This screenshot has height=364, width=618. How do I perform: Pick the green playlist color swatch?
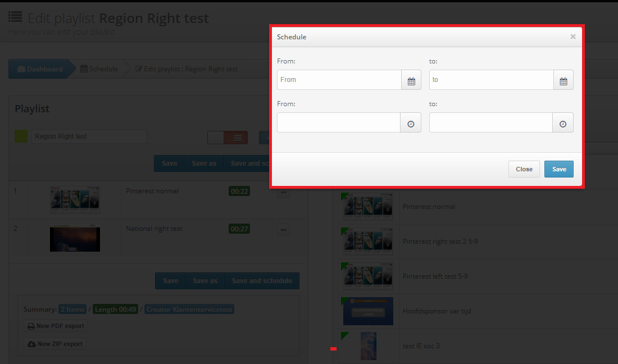pos(21,136)
